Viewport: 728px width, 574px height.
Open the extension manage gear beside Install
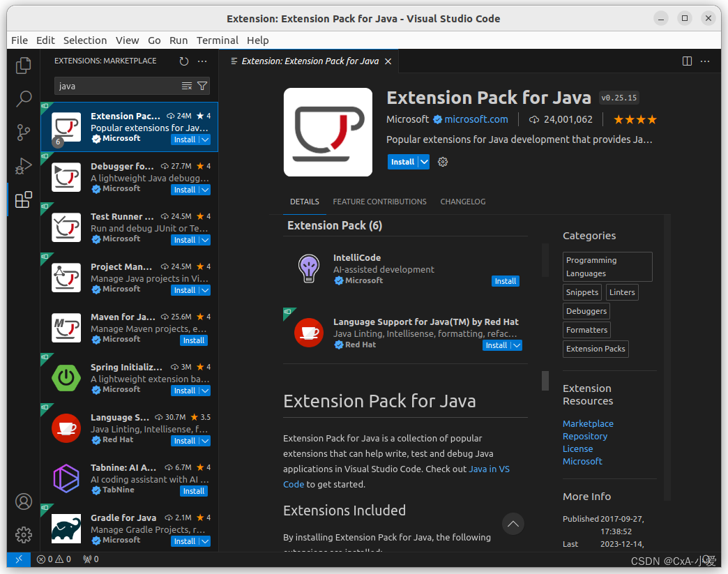[x=443, y=162]
